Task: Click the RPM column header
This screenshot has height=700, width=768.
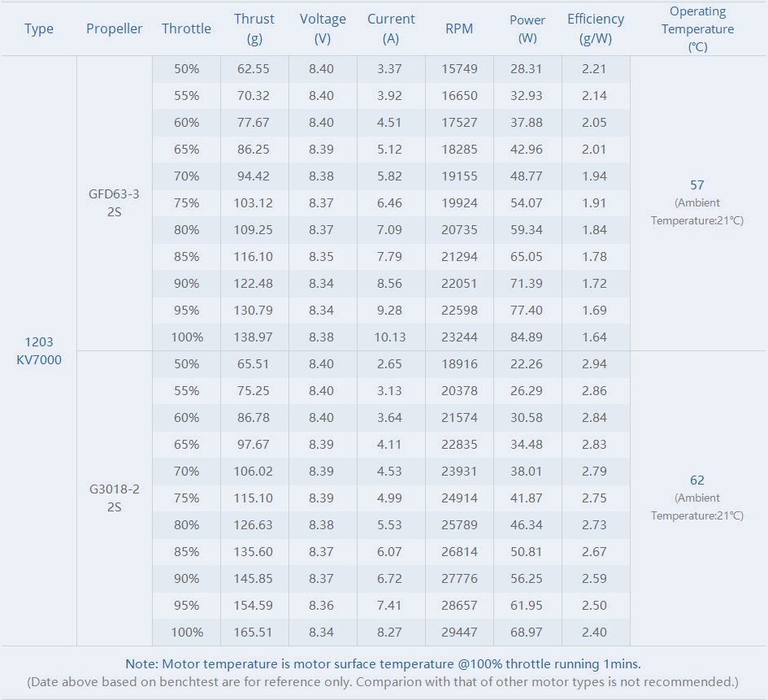Action: tap(459, 28)
